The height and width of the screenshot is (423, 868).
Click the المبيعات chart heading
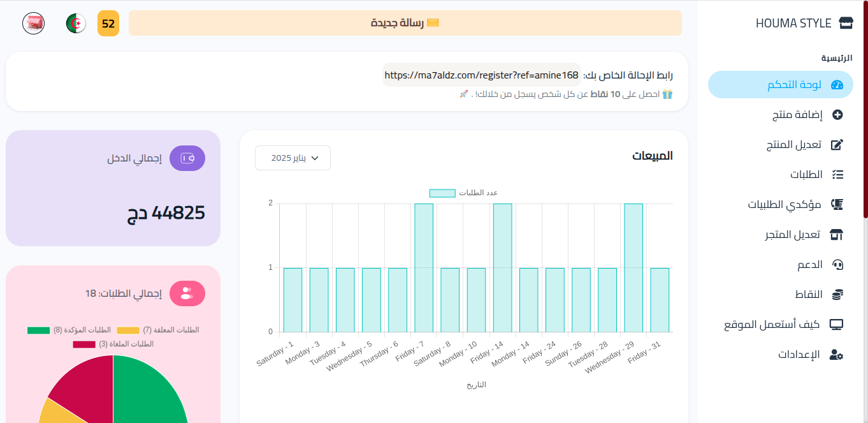[x=653, y=156]
